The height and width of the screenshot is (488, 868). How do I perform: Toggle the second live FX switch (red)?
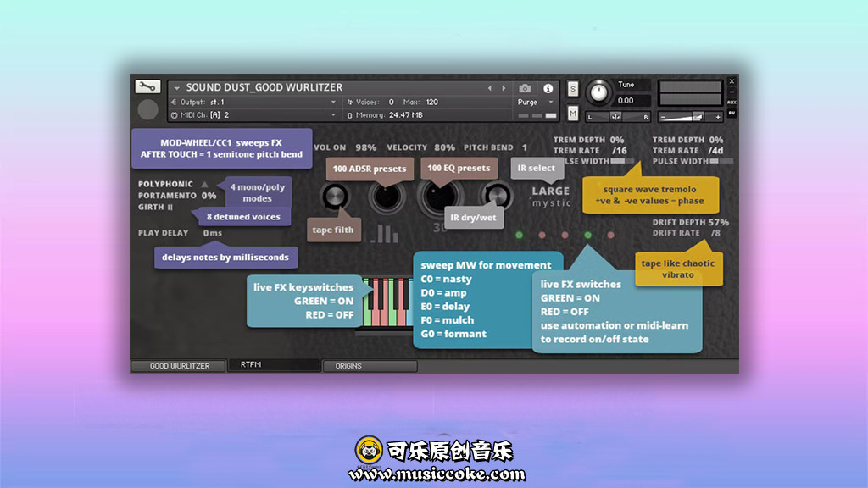542,236
